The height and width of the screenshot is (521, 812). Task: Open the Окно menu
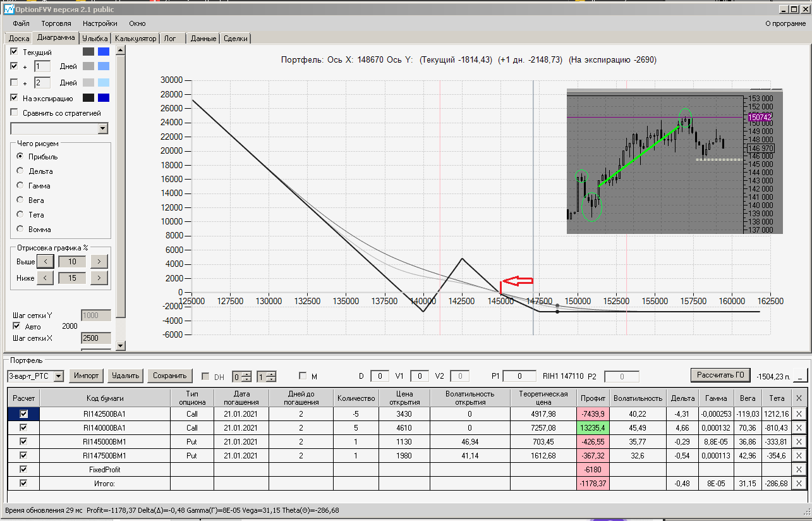click(137, 23)
